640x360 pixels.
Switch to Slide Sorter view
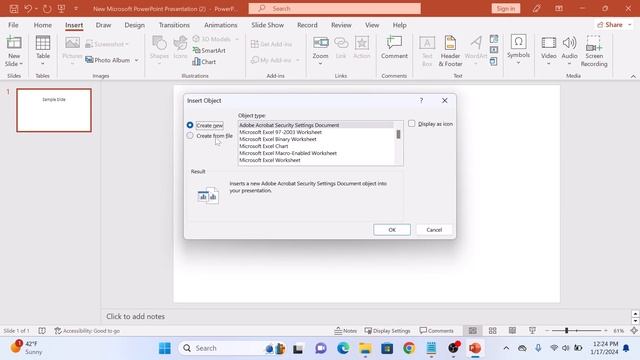pyautogui.click(x=493, y=331)
